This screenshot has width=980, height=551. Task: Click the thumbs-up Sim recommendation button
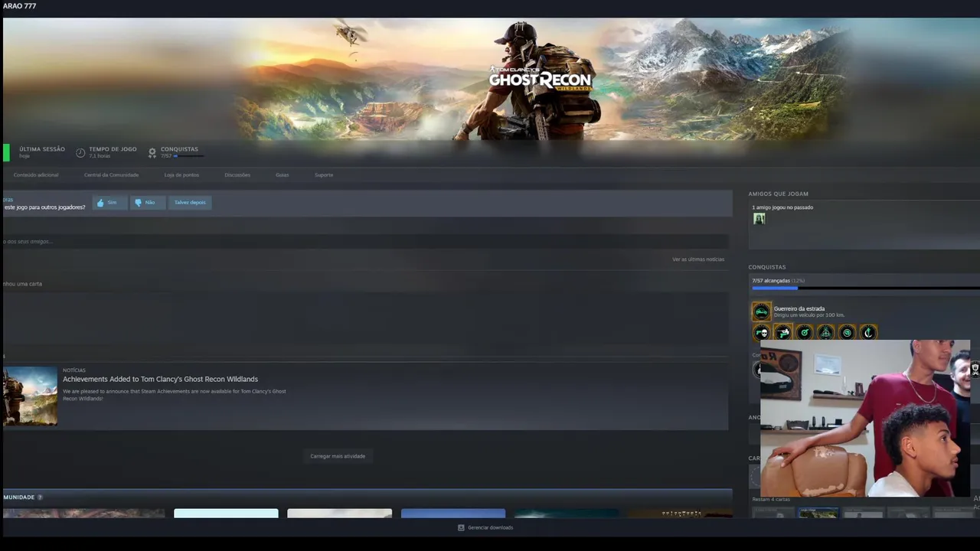click(109, 202)
